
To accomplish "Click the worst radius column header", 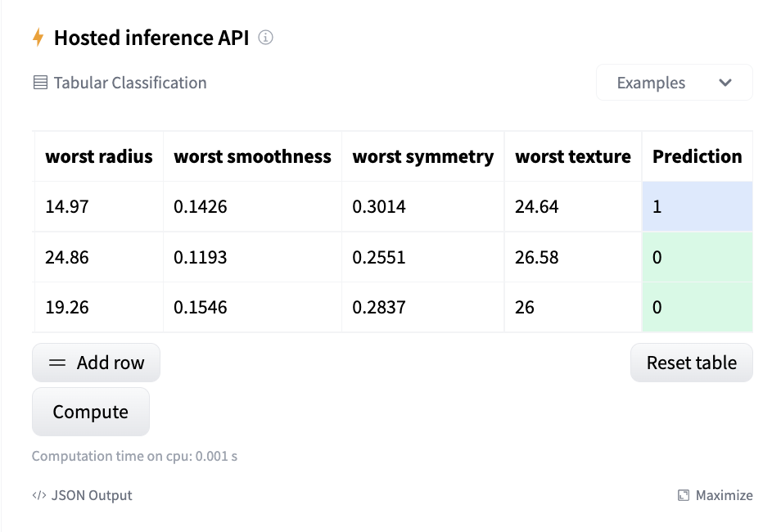I will coord(98,156).
